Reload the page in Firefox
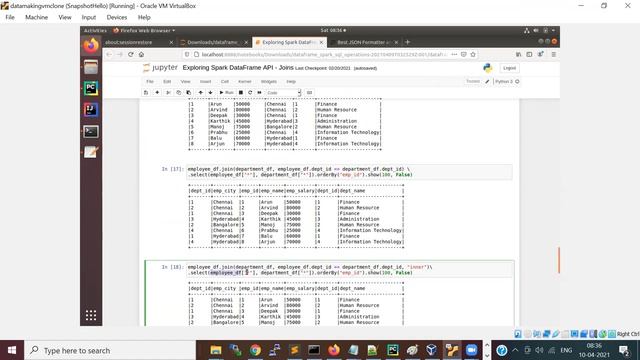This screenshot has height=360, width=640. click(x=131, y=54)
